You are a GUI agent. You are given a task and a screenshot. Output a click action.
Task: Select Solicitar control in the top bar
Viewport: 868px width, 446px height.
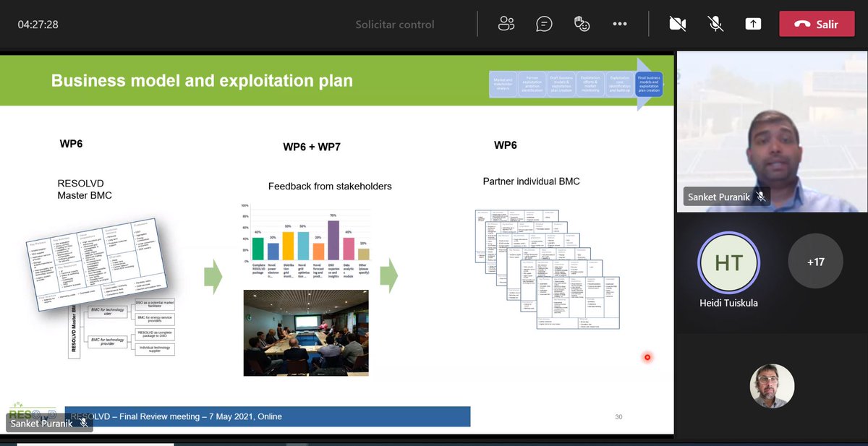tap(395, 23)
